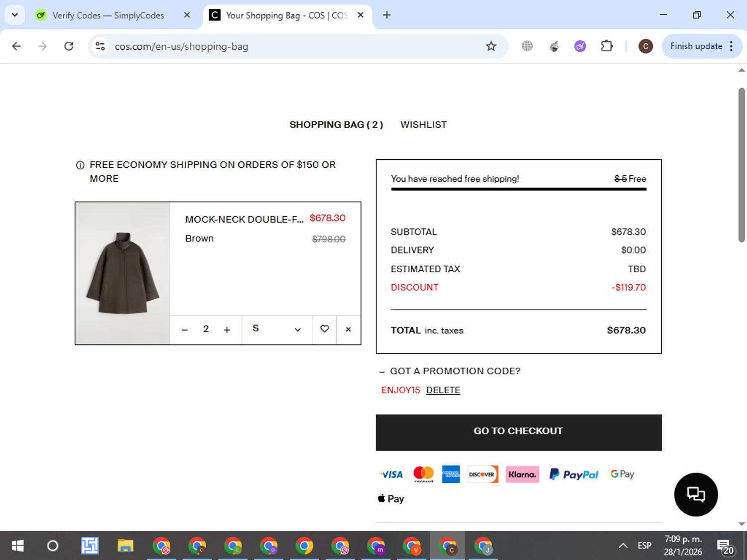Open a new browser tab
747x560 pixels.
[386, 15]
